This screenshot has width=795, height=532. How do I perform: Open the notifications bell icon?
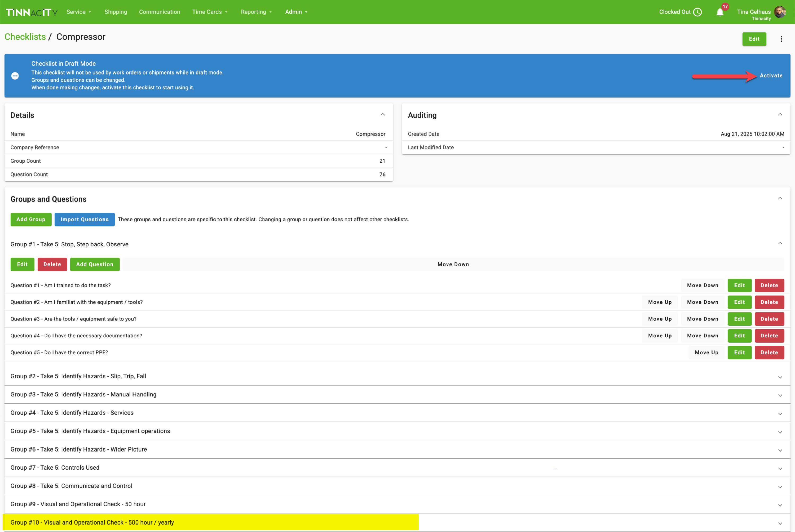click(x=720, y=12)
